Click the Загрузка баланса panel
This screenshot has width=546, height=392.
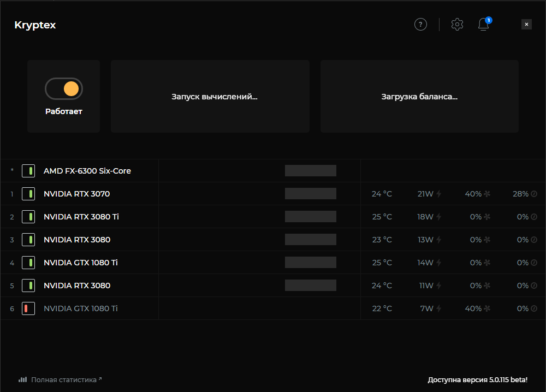[419, 97]
